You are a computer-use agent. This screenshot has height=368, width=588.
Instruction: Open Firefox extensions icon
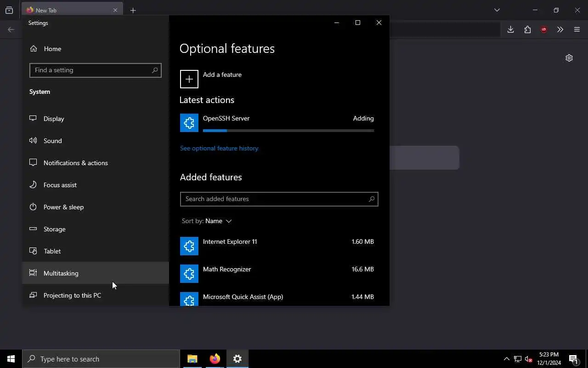coord(527,29)
